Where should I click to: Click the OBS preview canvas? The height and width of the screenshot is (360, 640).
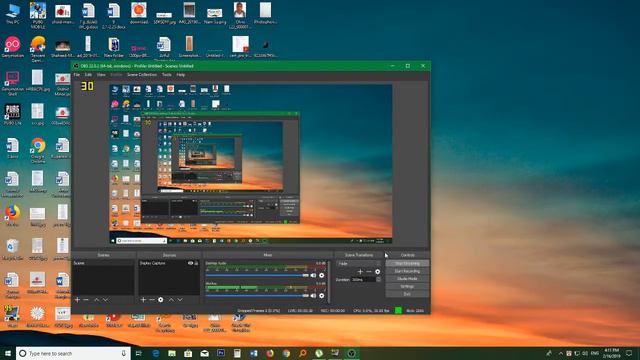[x=251, y=164]
